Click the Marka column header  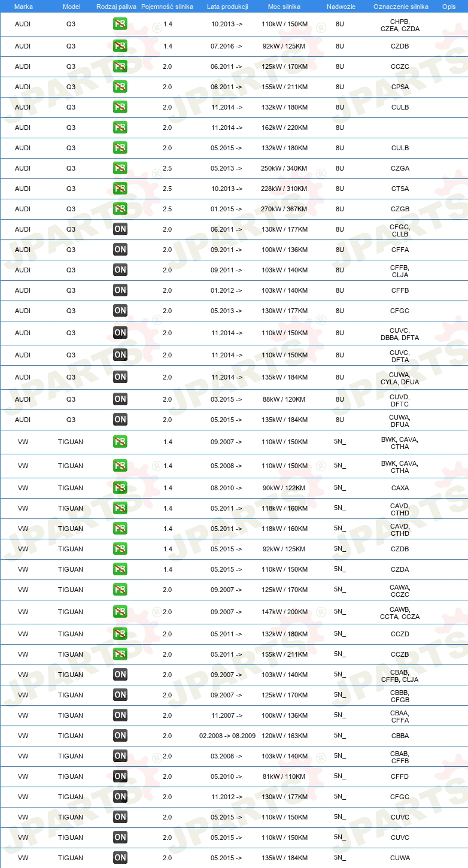pos(23,7)
